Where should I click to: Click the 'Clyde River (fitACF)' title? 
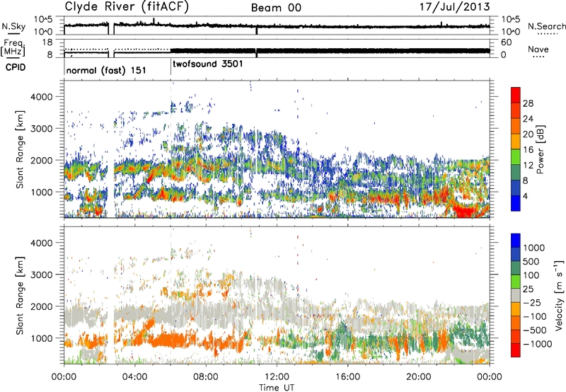coord(127,6)
